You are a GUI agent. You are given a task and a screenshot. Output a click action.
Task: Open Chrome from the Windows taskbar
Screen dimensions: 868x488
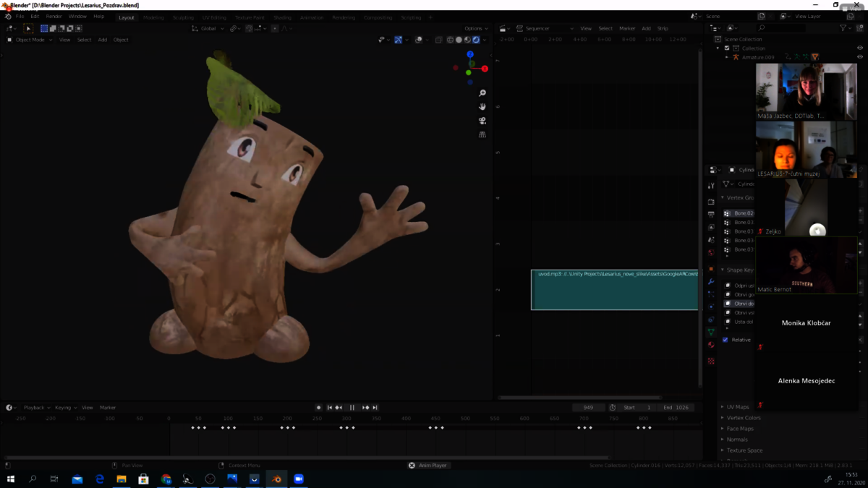[x=166, y=479]
